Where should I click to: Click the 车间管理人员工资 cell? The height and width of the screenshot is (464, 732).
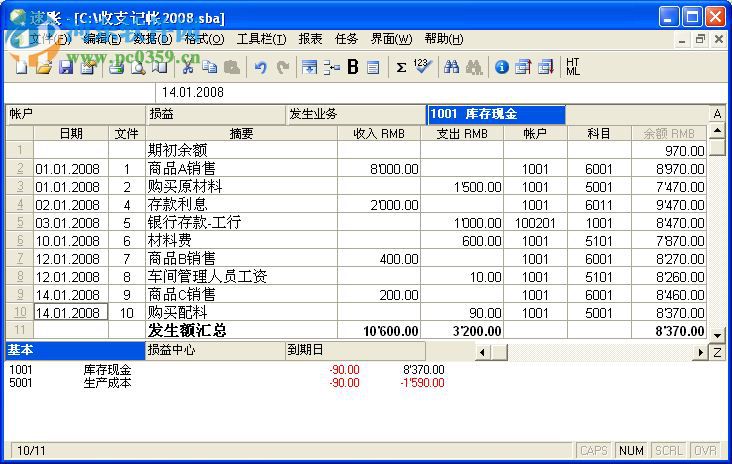click(241, 277)
